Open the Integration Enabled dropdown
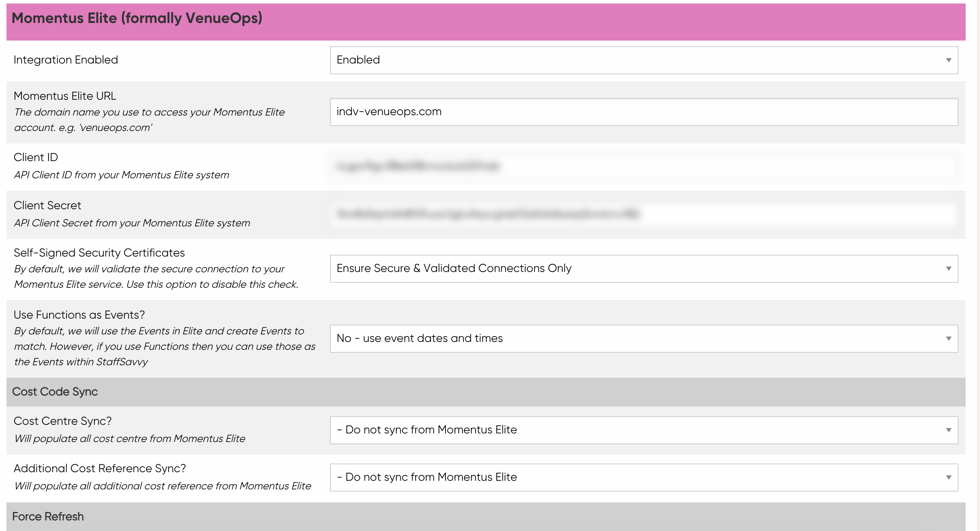980x531 pixels. point(644,60)
